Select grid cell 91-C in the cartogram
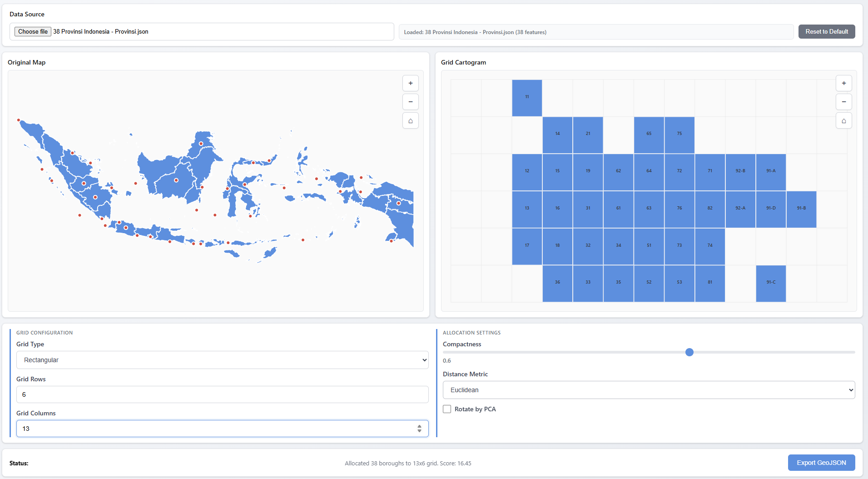 [x=771, y=283]
